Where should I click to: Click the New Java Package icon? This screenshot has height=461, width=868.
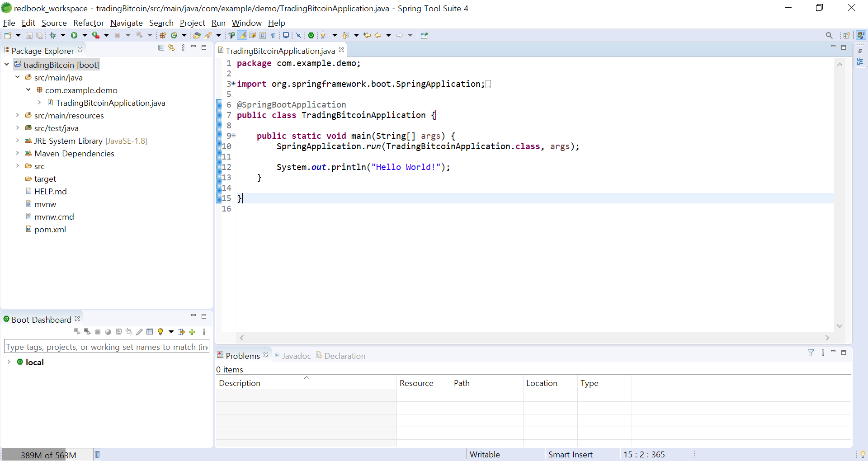click(163, 35)
